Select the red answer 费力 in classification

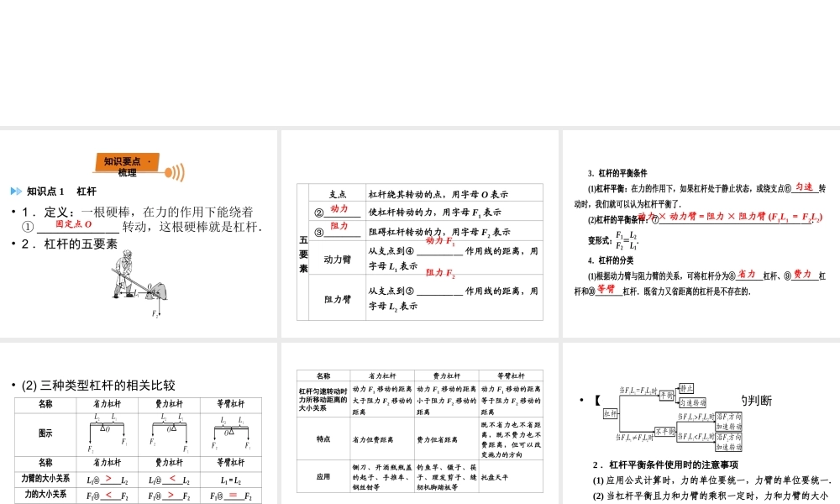pos(802,274)
